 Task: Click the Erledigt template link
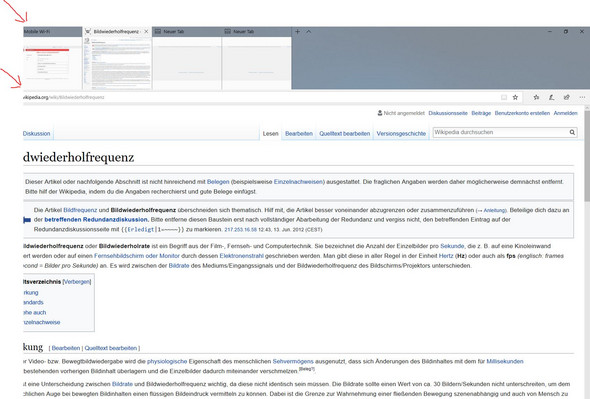[141, 229]
